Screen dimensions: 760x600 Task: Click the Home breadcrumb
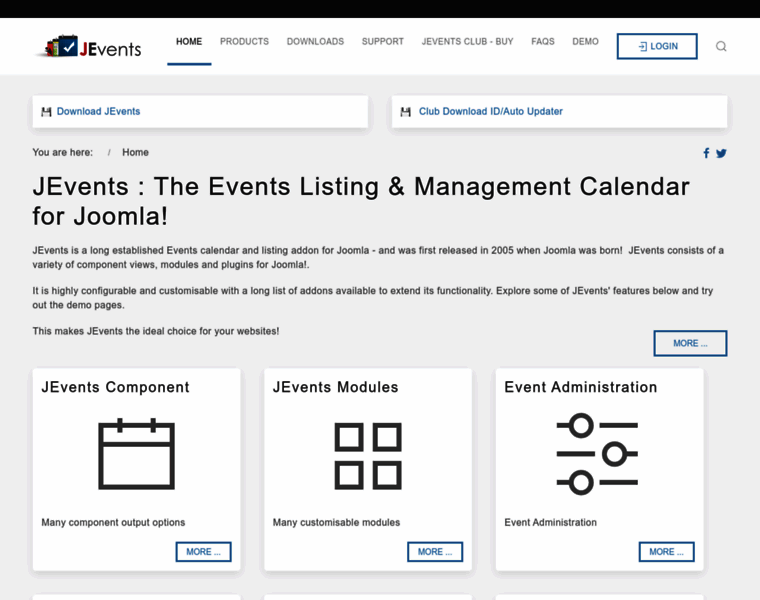click(x=135, y=152)
